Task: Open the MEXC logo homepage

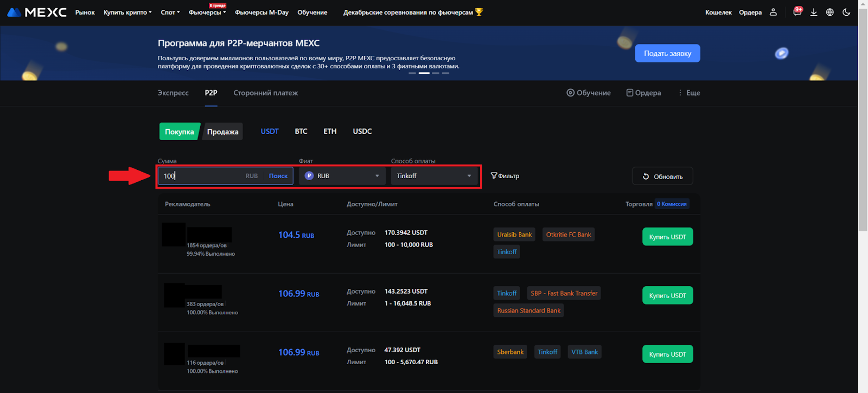Action: coord(37,12)
